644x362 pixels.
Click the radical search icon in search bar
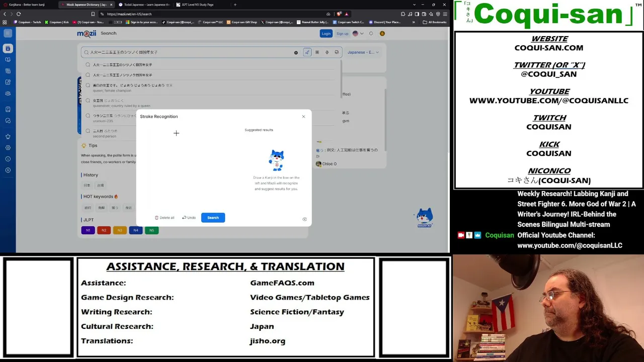317,52
